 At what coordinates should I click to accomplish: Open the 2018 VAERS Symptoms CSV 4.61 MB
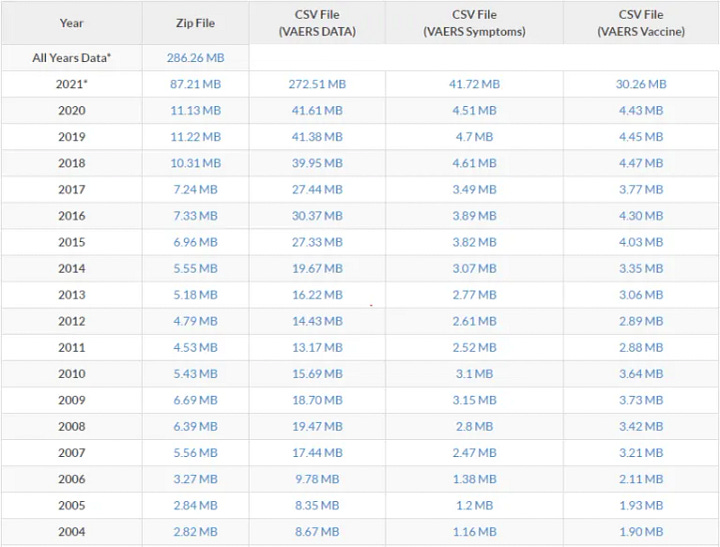click(474, 163)
